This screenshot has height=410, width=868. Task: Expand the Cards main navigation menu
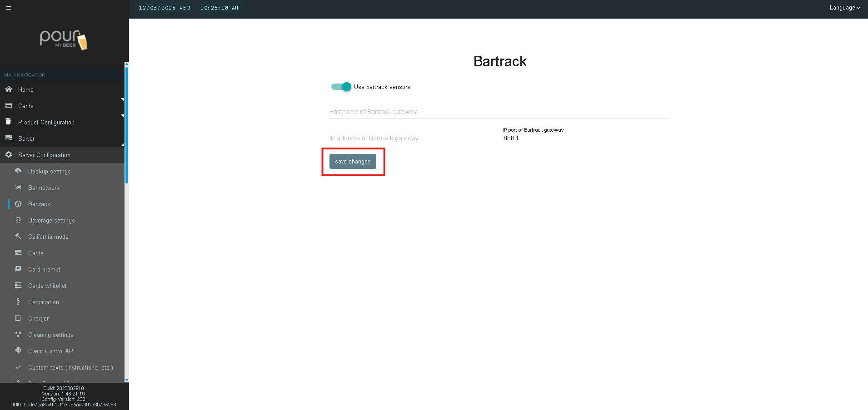[26, 106]
